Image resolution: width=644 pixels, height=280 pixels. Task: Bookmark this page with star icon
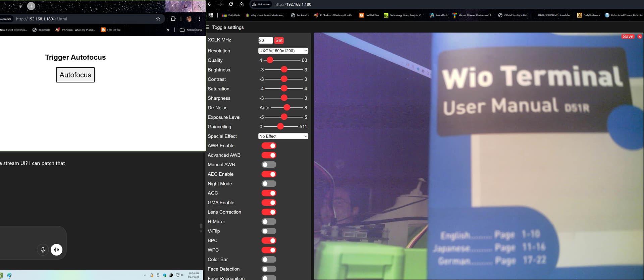tap(158, 19)
